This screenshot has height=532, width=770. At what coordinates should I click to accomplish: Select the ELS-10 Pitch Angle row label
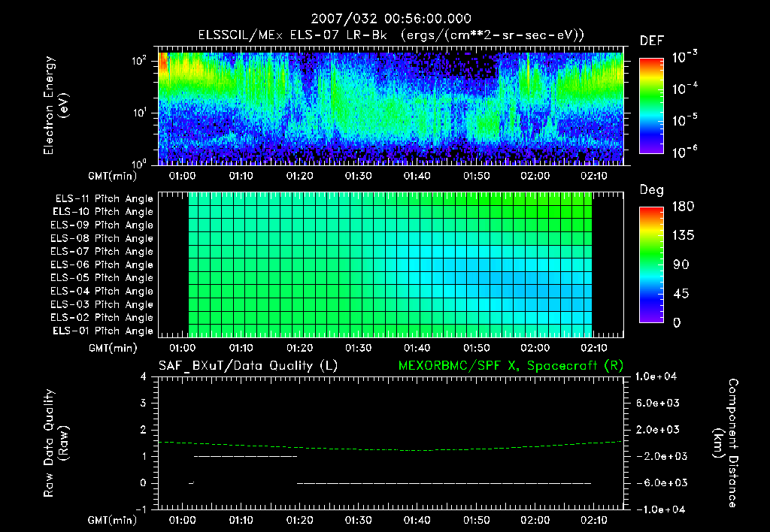coord(103,212)
